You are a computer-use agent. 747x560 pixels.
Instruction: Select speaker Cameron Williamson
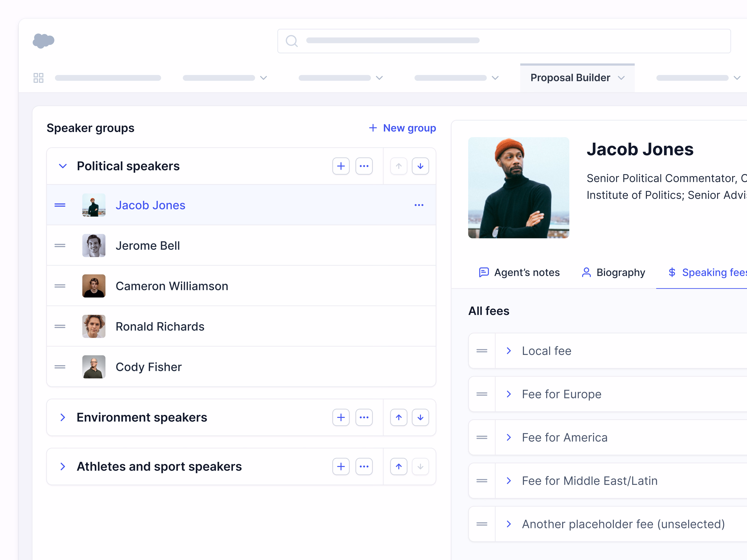tap(241, 286)
